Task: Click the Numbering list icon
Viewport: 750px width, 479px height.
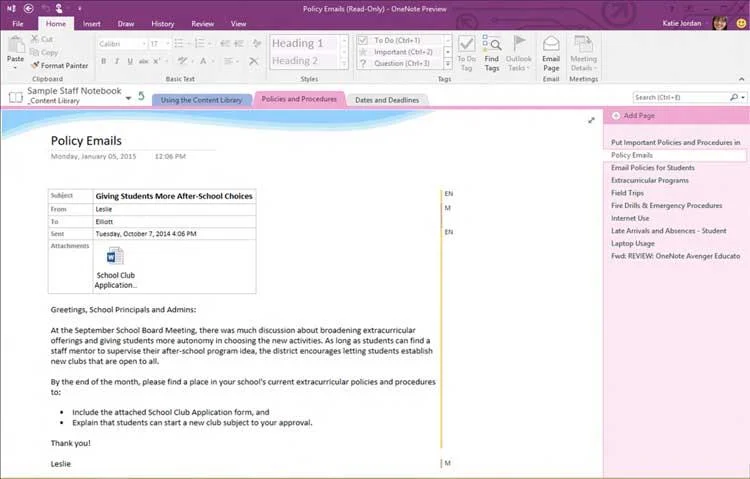Action: tap(199, 44)
